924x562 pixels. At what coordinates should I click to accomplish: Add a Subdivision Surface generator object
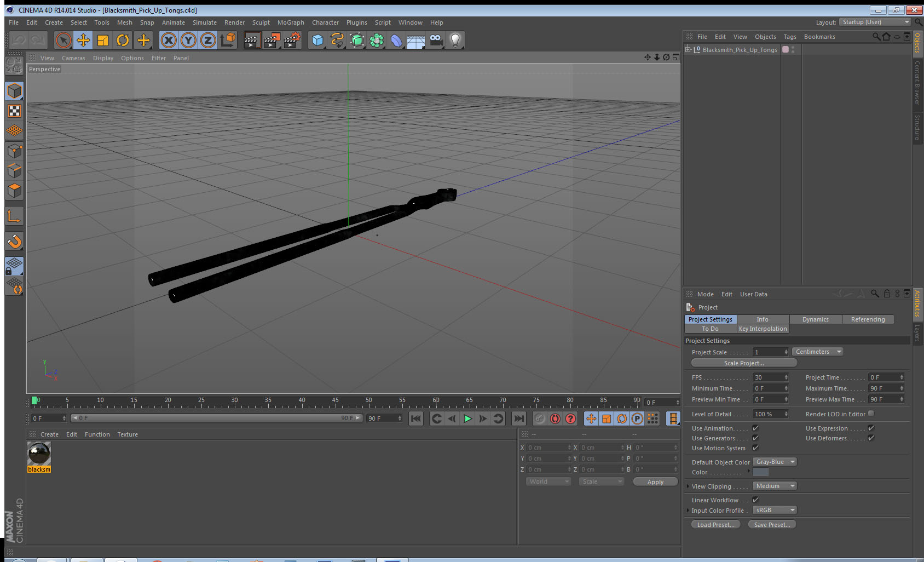[x=357, y=40]
